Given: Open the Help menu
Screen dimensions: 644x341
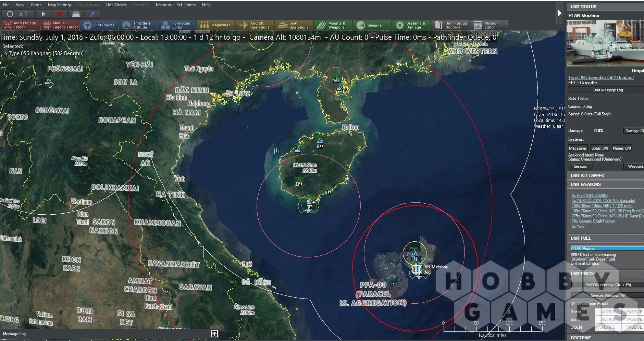Looking at the screenshot, I should pyautogui.click(x=206, y=5).
